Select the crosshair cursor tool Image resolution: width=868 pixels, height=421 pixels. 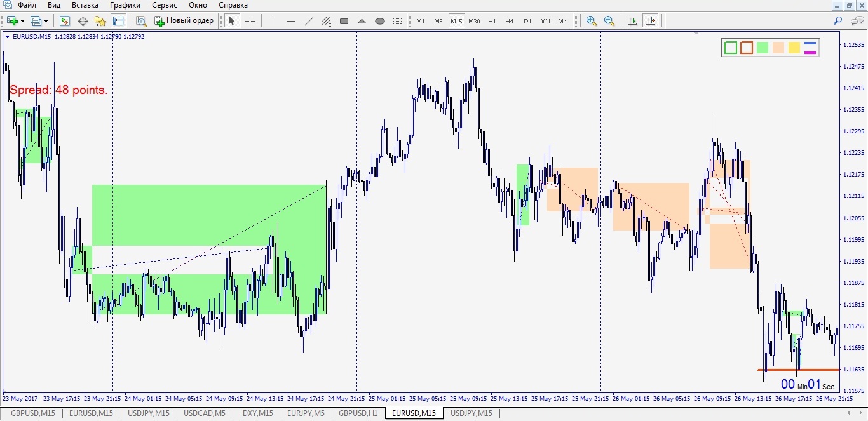pos(250,21)
